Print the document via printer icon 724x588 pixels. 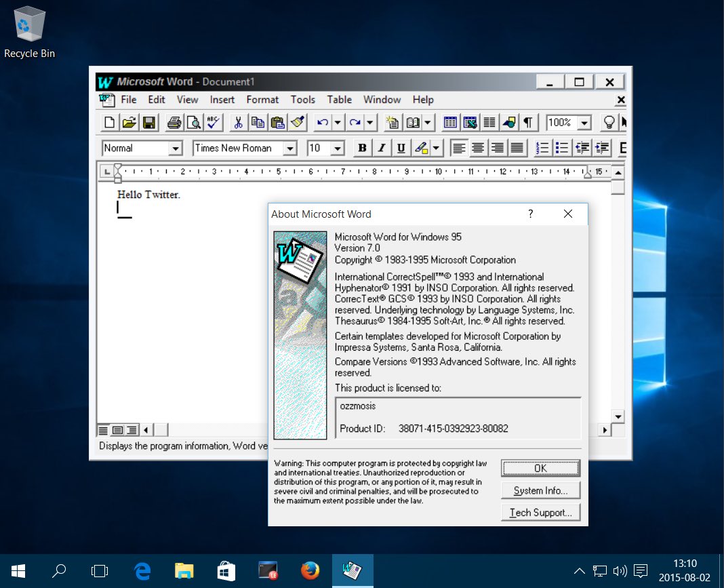click(174, 122)
